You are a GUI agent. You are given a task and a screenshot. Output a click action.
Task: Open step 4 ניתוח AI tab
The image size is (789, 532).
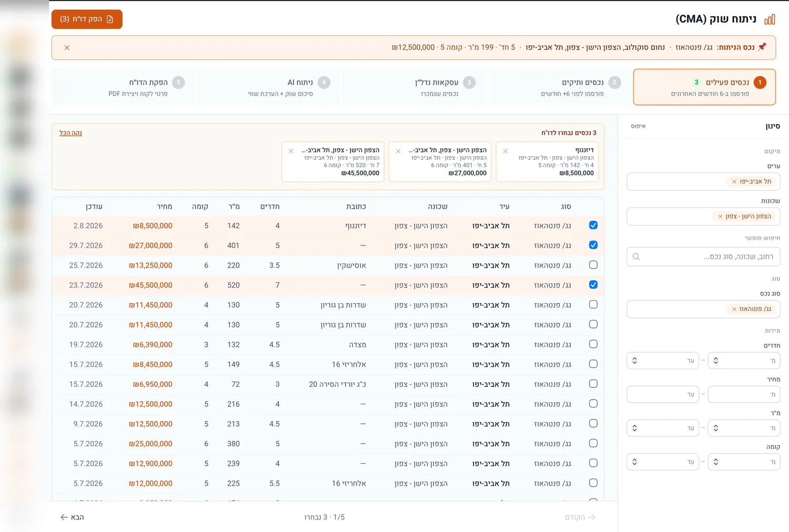click(x=269, y=87)
